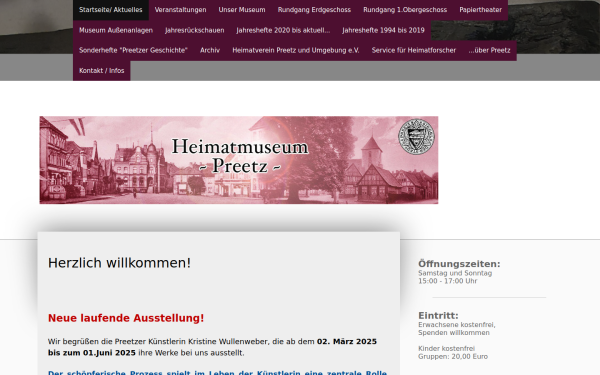600x375 pixels.
Task: Select Rundgang Erdgeschoss menu entry
Action: [314, 10]
